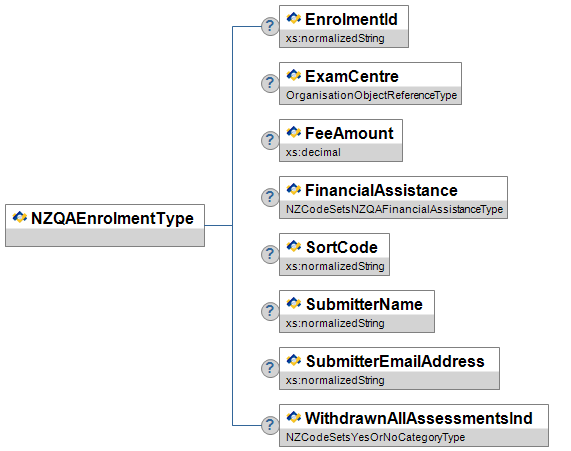This screenshot has height=451, width=571.
Task: Select the SubmitterEmailAddress element
Action: tap(389, 368)
